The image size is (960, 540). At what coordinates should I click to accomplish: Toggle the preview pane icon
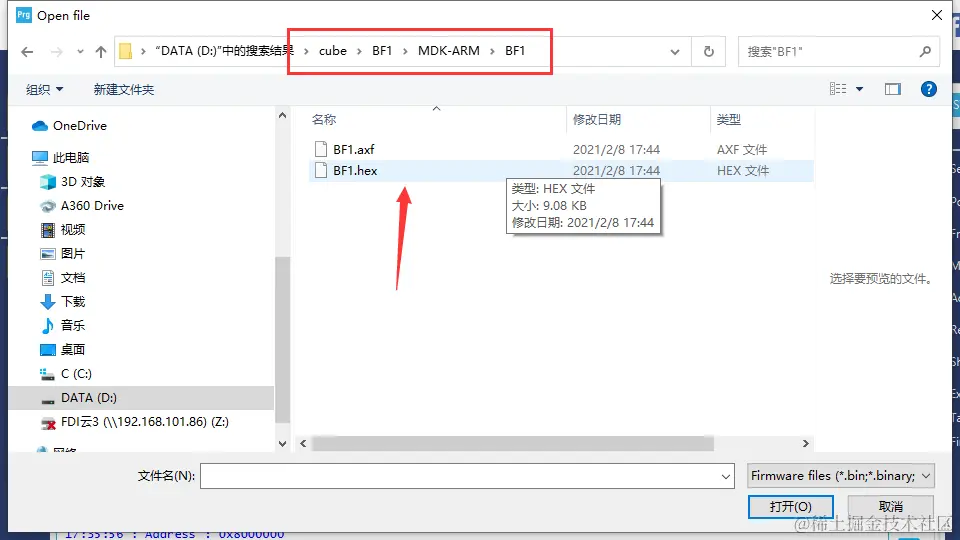tap(893, 89)
